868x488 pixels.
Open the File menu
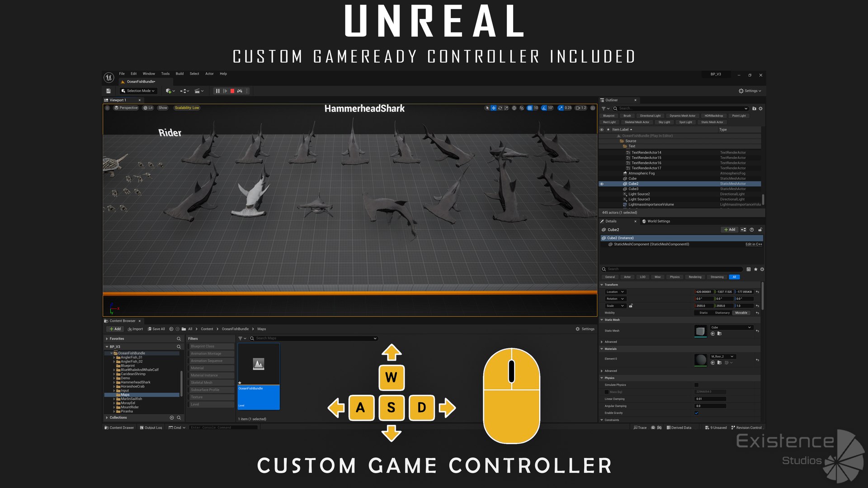122,74
